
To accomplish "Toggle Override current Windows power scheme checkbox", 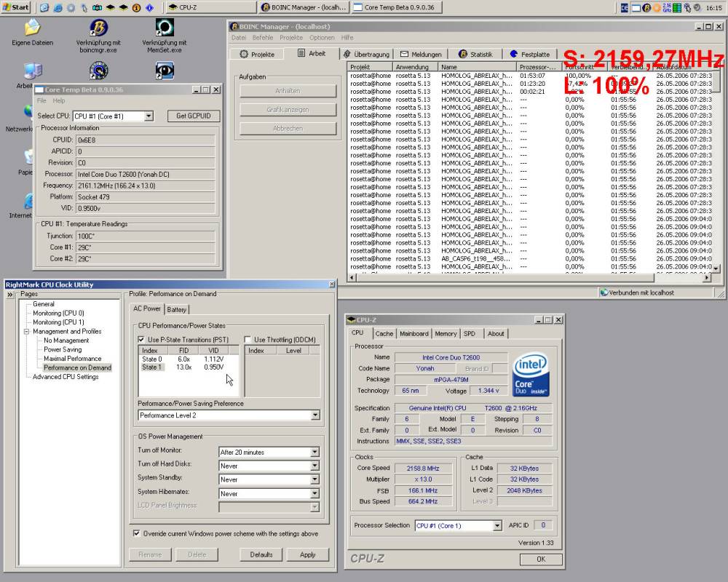I will point(136,533).
